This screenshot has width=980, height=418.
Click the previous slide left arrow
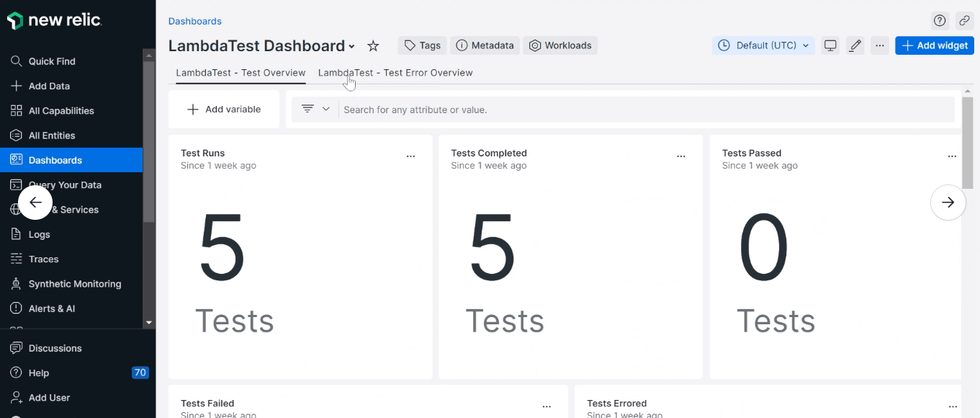click(35, 203)
